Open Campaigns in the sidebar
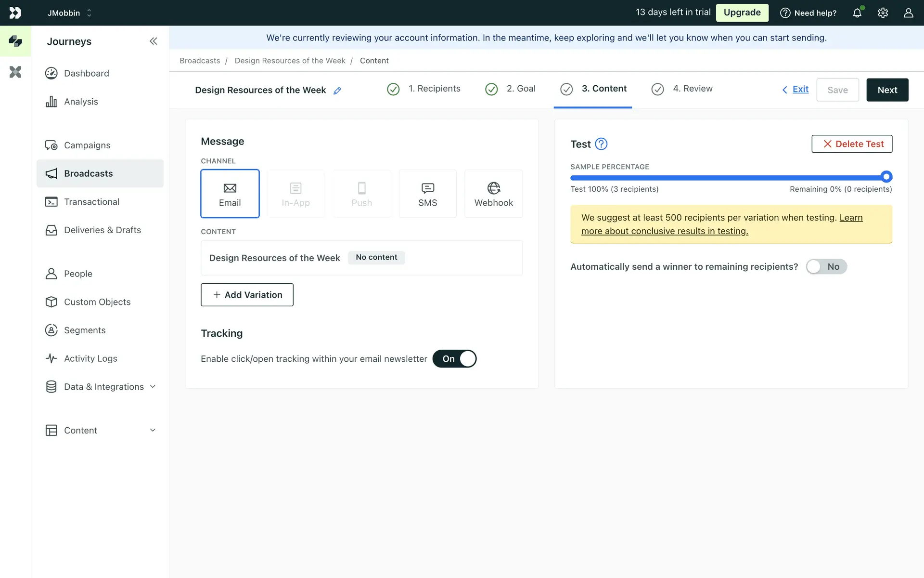This screenshot has height=578, width=924. [87, 145]
